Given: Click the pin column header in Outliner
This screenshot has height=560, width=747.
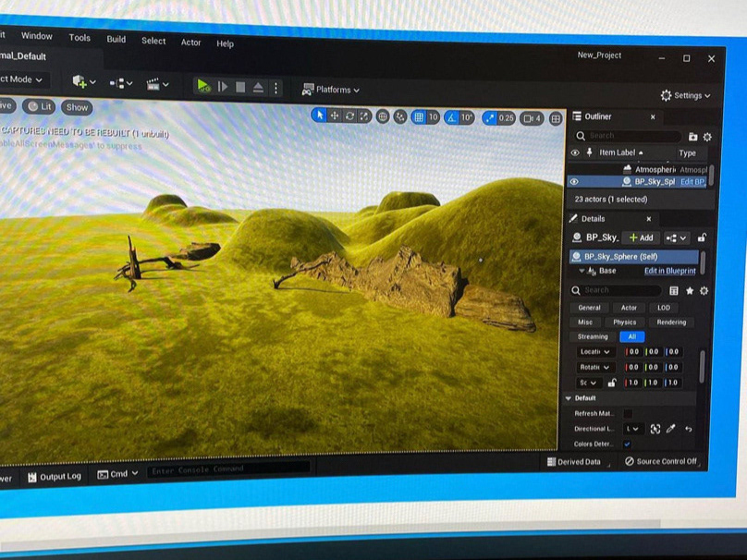Looking at the screenshot, I should coord(589,152).
